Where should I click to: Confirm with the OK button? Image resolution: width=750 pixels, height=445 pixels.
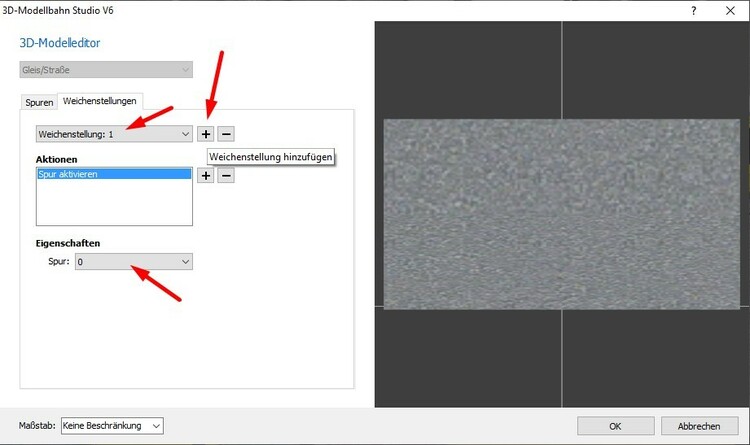(616, 426)
